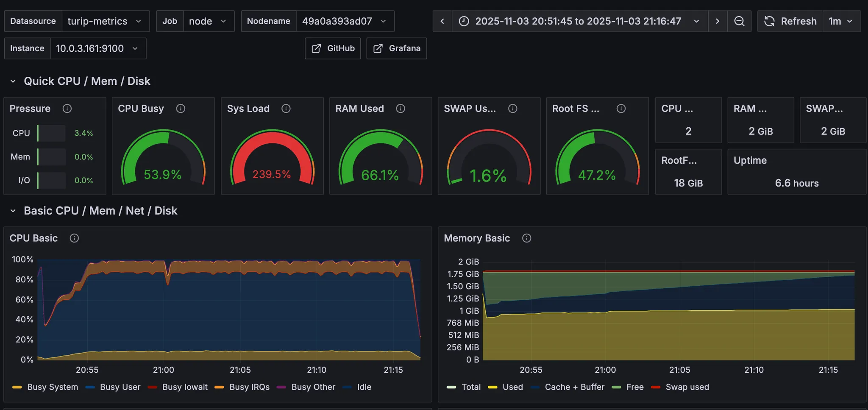The height and width of the screenshot is (410, 868).
Task: Open the time range picker
Action: pyautogui.click(x=580, y=21)
